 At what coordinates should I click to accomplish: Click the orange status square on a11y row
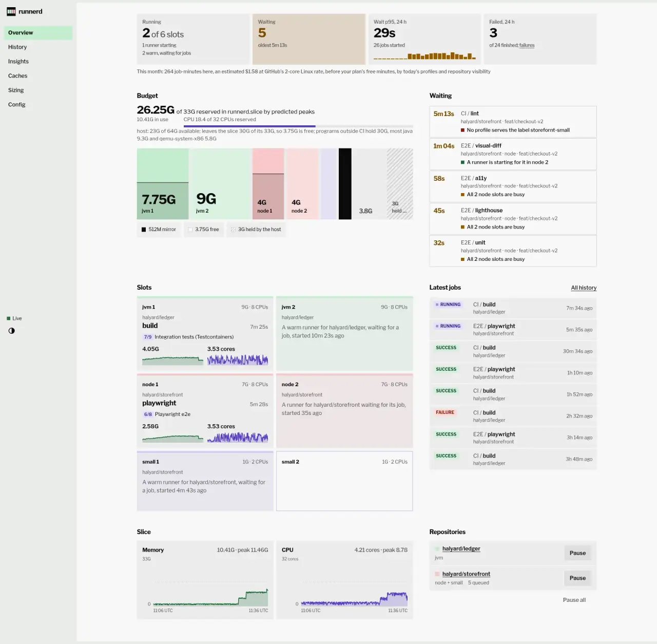[462, 195]
